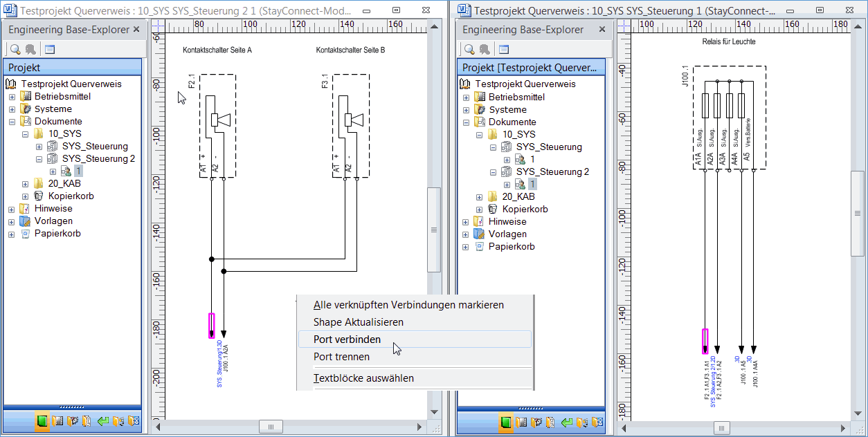This screenshot has height=437, width=868.
Task: Select Papierkorb in the right project tree
Action: tap(512, 247)
